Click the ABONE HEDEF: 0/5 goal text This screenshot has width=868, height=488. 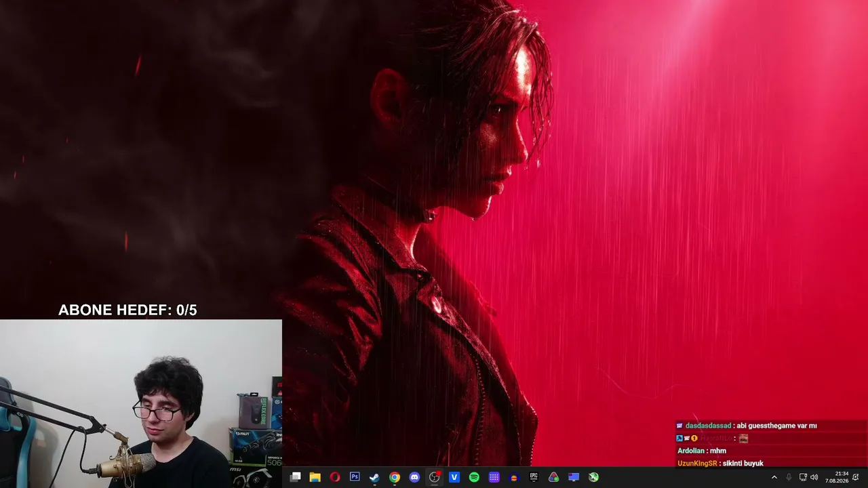pyautogui.click(x=127, y=310)
